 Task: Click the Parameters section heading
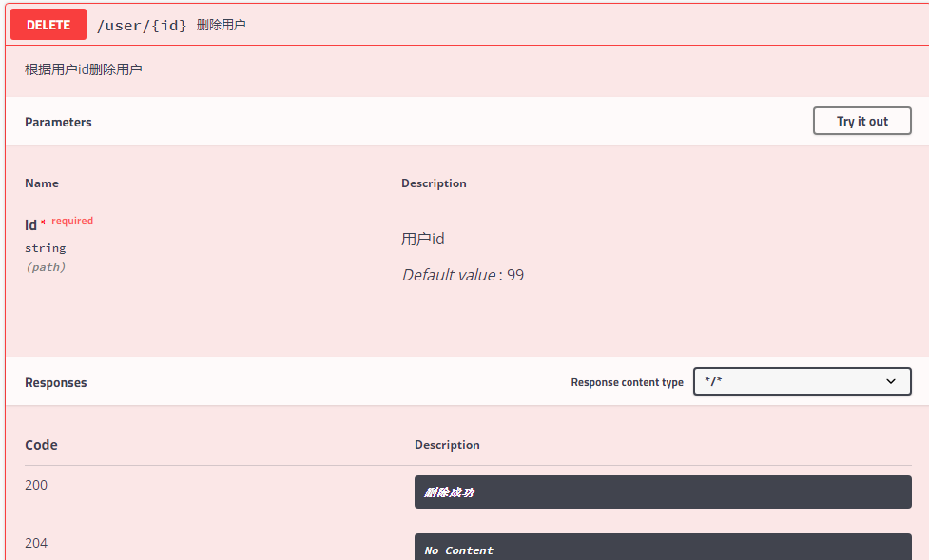pos(58,122)
